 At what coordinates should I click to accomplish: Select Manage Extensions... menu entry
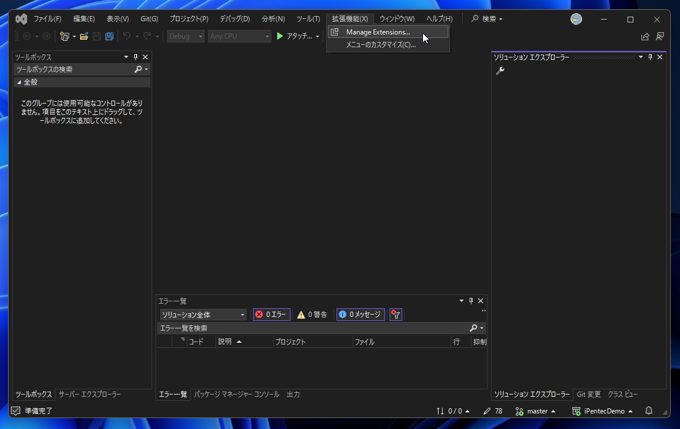[x=388, y=32]
